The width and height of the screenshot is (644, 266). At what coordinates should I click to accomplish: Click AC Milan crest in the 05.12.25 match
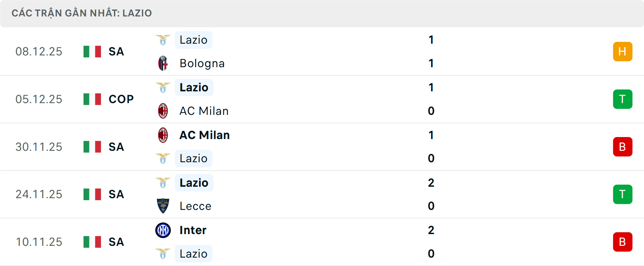coord(163,111)
